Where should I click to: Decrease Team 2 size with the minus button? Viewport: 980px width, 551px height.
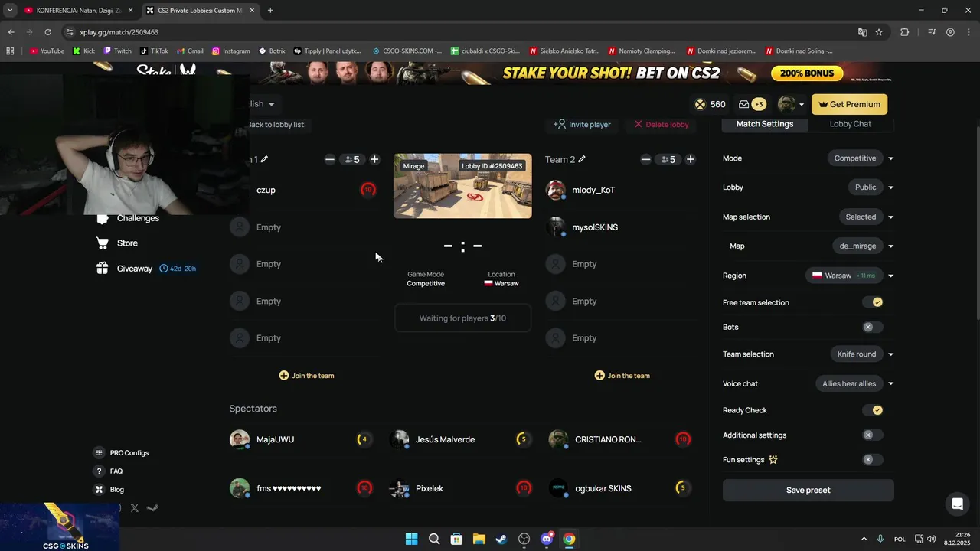coord(645,159)
